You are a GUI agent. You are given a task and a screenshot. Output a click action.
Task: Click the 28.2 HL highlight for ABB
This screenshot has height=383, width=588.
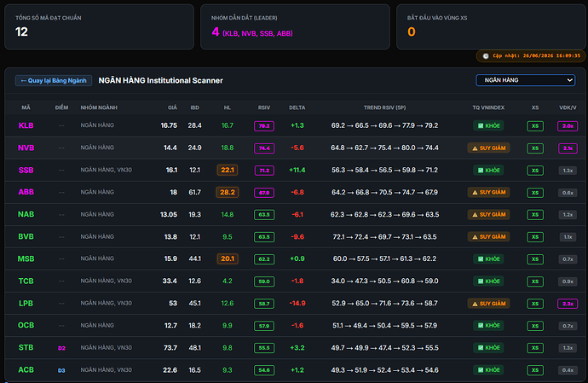pos(228,192)
